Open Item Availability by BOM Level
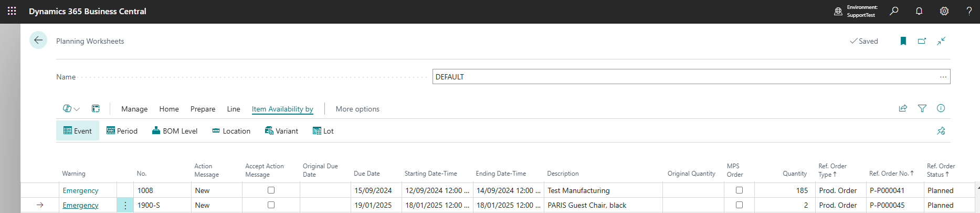The height and width of the screenshot is (213, 980). click(x=175, y=131)
